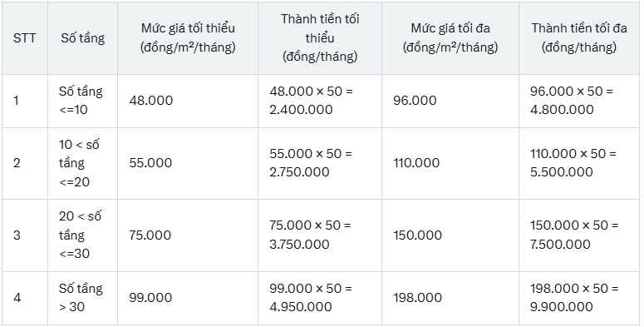Click the Mức giá tối thiểu header

[188, 38]
